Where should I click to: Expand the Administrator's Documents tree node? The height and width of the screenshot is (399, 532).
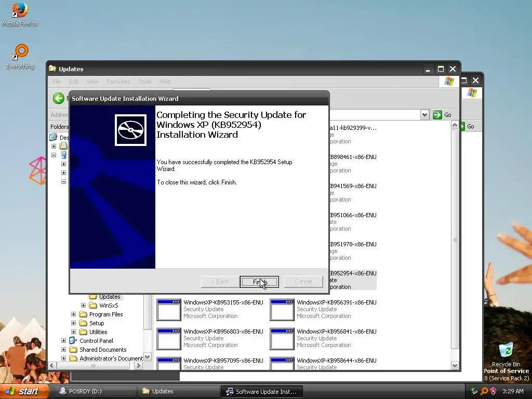point(63,358)
